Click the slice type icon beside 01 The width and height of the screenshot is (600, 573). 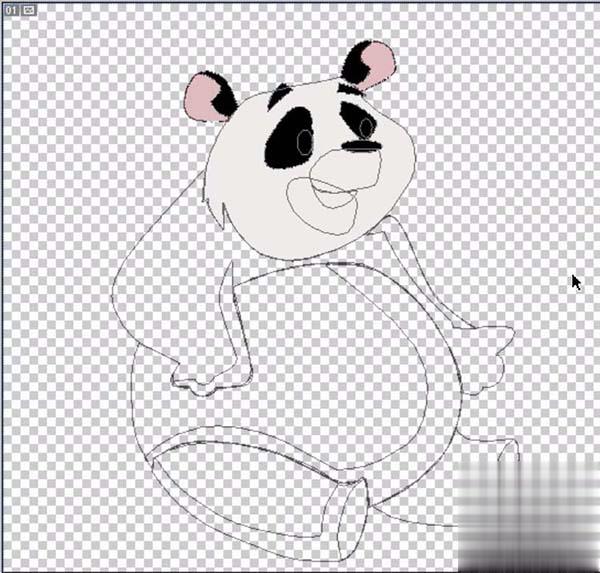point(28,10)
